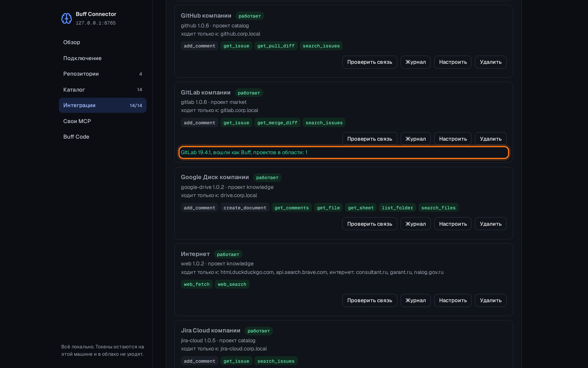Click get_comments tag in Google Диск card
588x368 pixels.
(x=292, y=208)
